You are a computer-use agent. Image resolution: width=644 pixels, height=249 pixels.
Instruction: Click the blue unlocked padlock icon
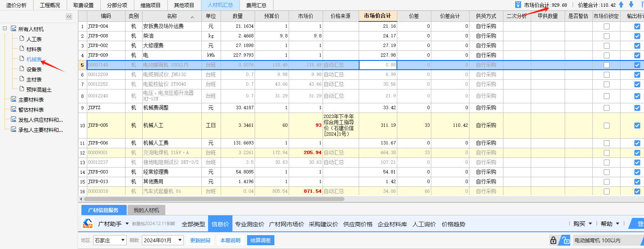(x=566, y=241)
